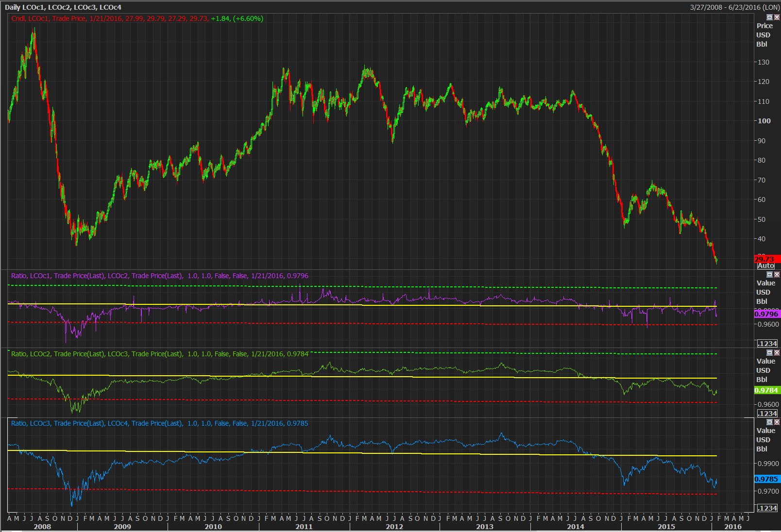Maximize the LCOc3/LCOc4 ratio panel
Viewport: 781px width, 532px height.
(x=769, y=422)
